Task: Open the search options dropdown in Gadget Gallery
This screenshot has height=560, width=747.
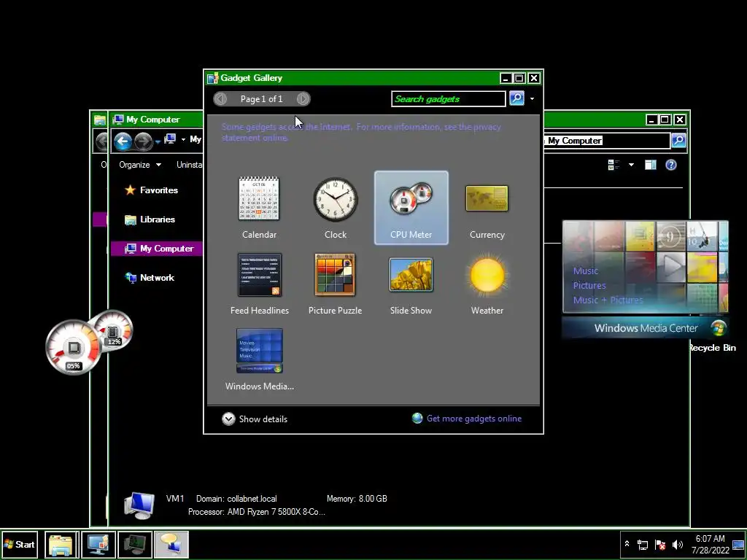Action: click(532, 99)
